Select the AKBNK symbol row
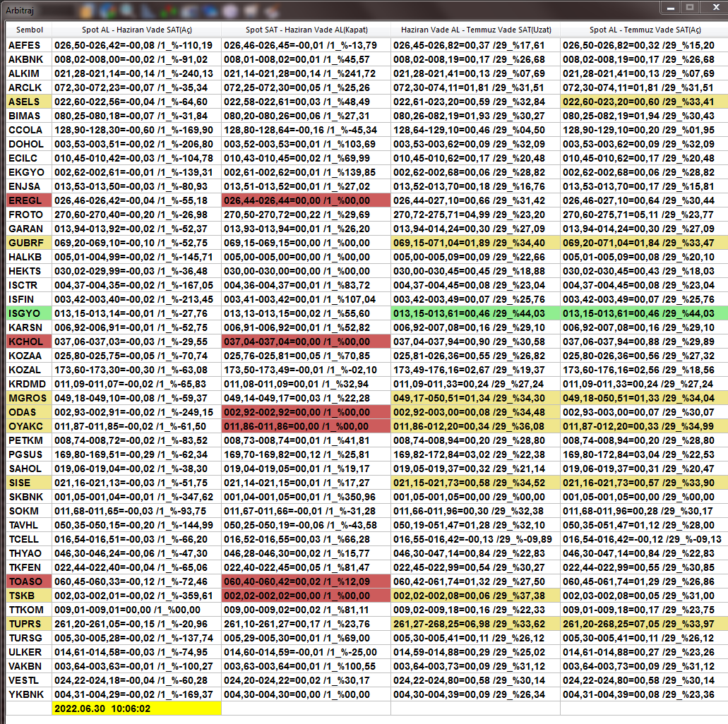This screenshot has height=724, width=728. pos(29,59)
